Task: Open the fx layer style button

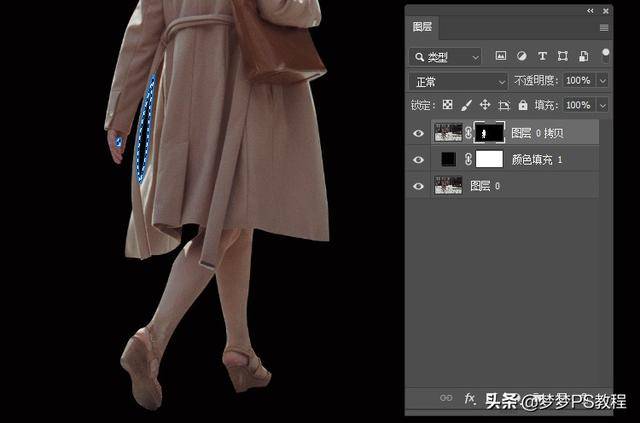Action: pos(470,399)
